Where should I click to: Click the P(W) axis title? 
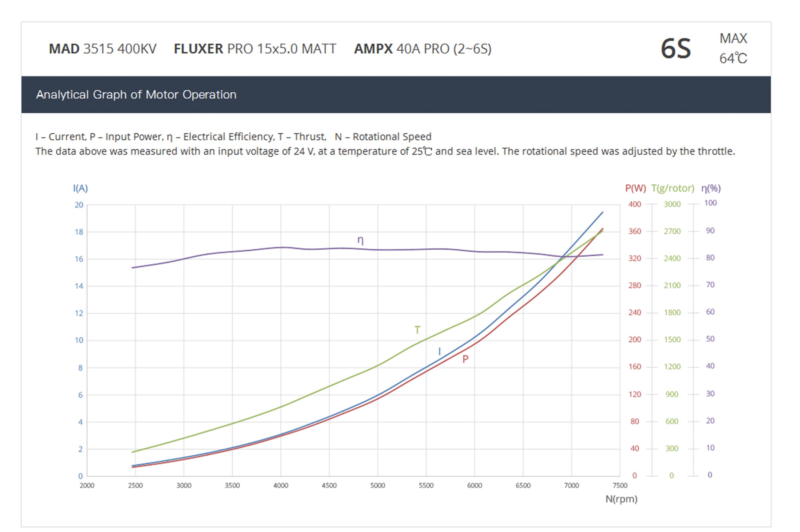(x=635, y=188)
